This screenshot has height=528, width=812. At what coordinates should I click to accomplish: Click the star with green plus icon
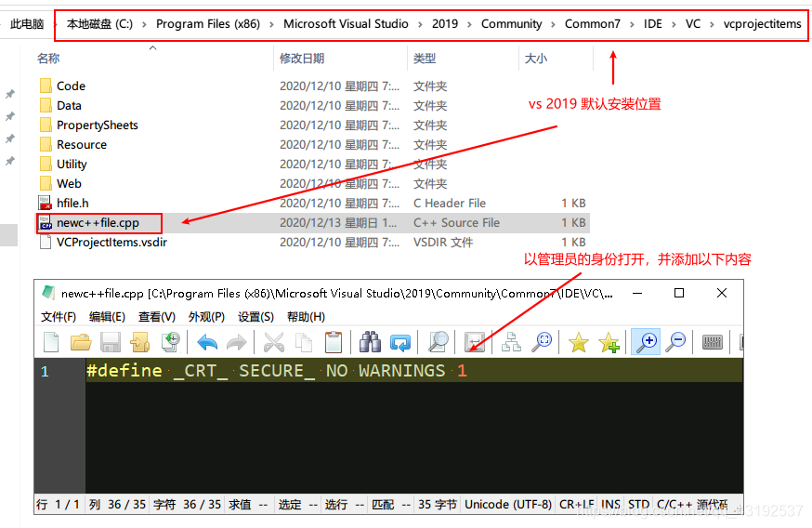[x=609, y=342]
